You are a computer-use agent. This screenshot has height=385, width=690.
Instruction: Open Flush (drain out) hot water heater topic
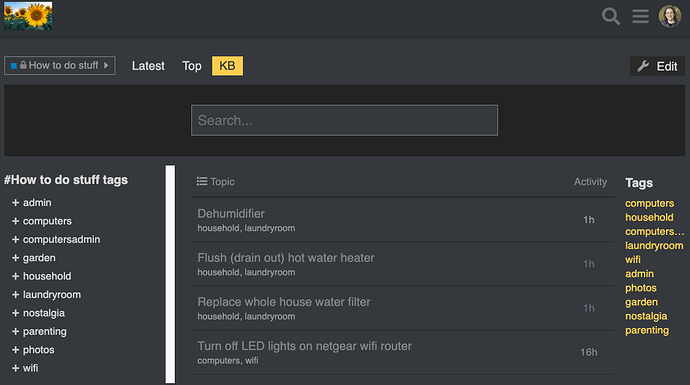pos(286,258)
